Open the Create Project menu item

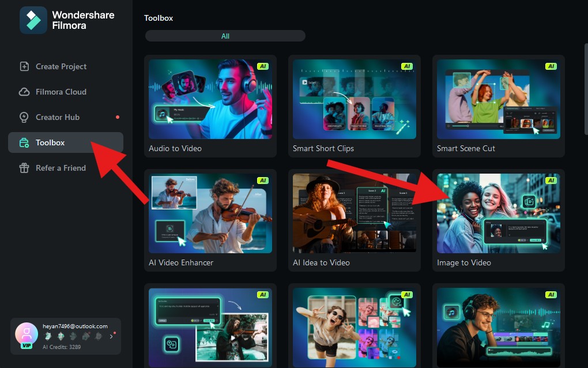click(x=66, y=66)
